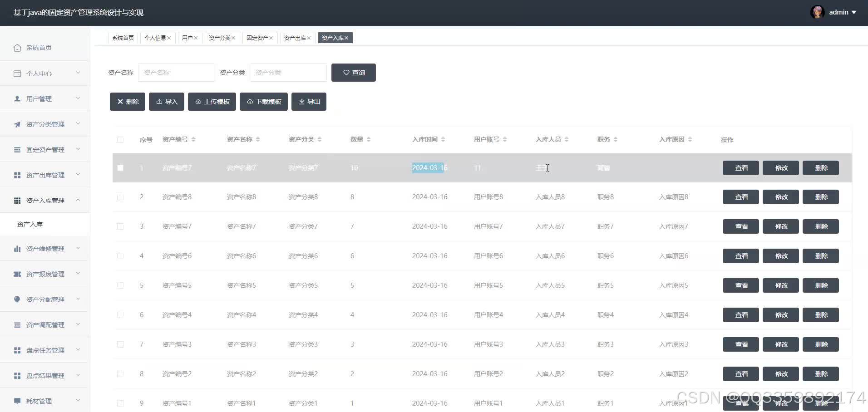Check the checkbox for row 3
The height and width of the screenshot is (412, 868).
(x=120, y=226)
